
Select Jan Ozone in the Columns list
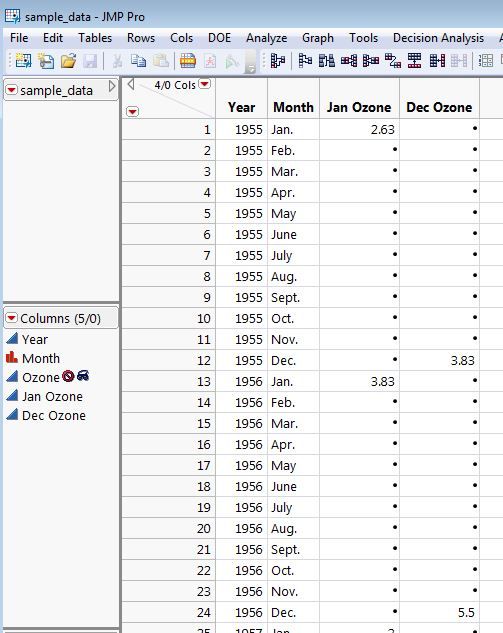[x=52, y=396]
